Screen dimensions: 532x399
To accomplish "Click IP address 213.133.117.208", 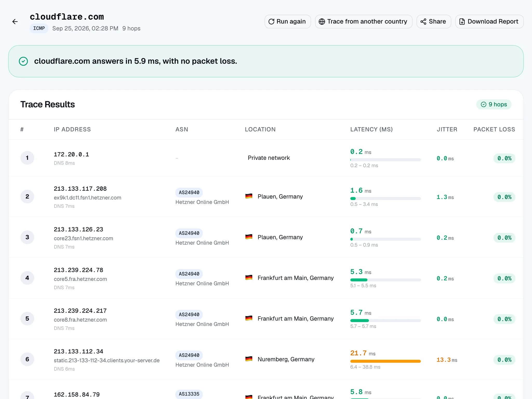I will pos(80,189).
